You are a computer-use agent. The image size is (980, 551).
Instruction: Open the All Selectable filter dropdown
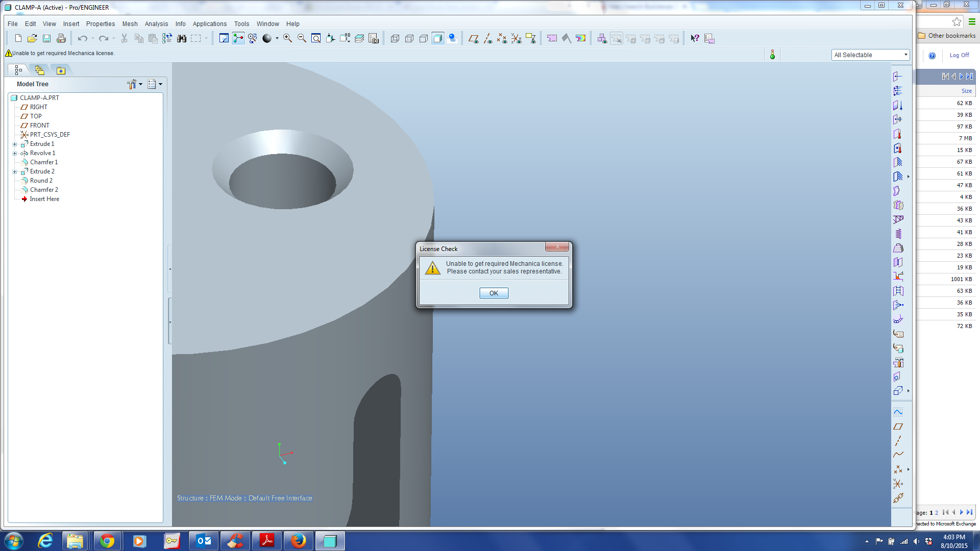tap(870, 55)
